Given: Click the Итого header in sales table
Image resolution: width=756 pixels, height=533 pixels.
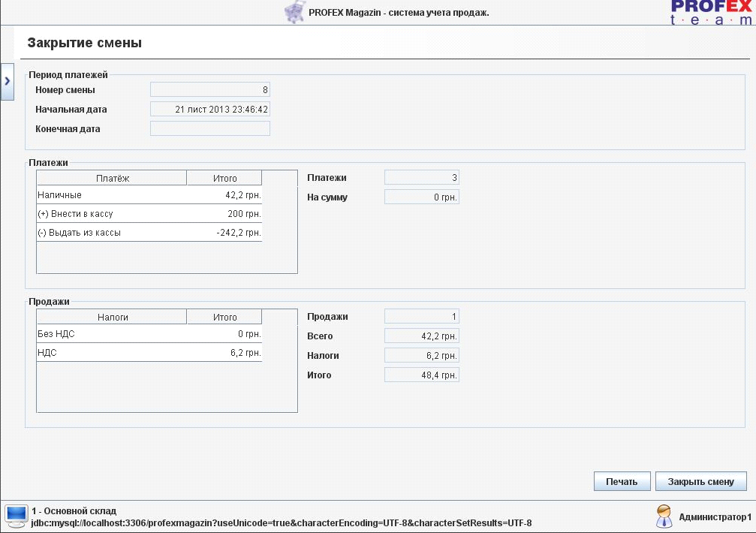Looking at the screenshot, I should pos(224,317).
